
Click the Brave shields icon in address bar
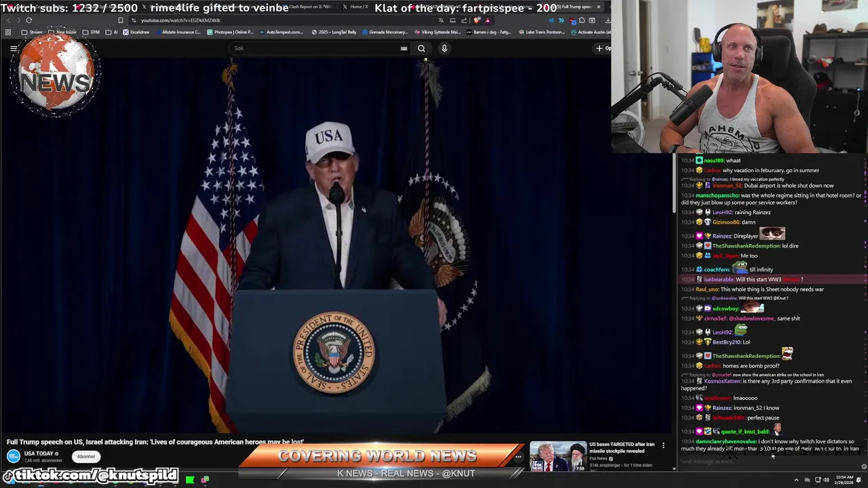477,20
